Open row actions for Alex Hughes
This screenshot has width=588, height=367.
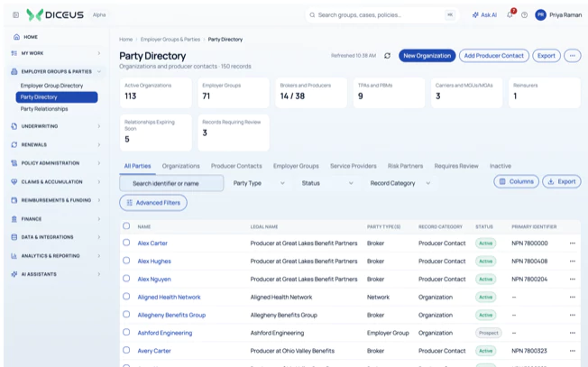tap(573, 261)
